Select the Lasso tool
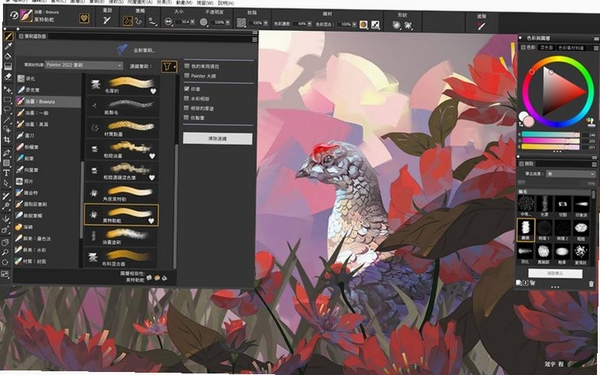Viewport: 600px width, 375px height. [x=7, y=110]
